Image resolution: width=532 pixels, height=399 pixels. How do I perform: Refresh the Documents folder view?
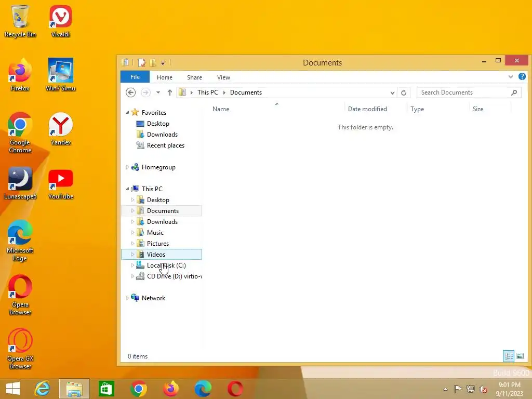(403, 92)
